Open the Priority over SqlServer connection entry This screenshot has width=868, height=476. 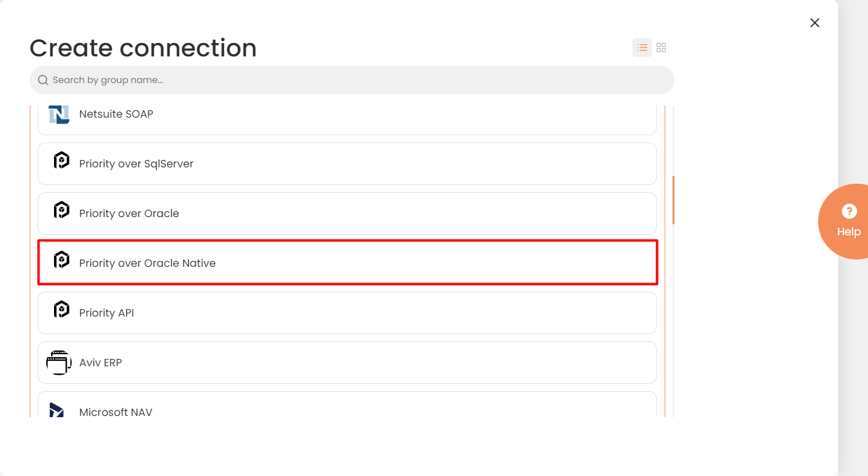pos(347,164)
